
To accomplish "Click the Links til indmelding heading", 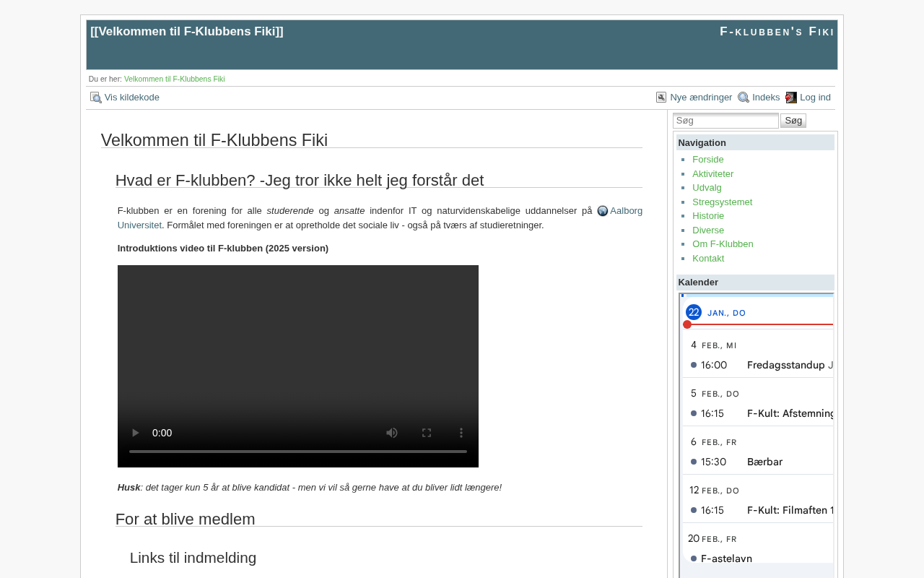I will pos(193,558).
